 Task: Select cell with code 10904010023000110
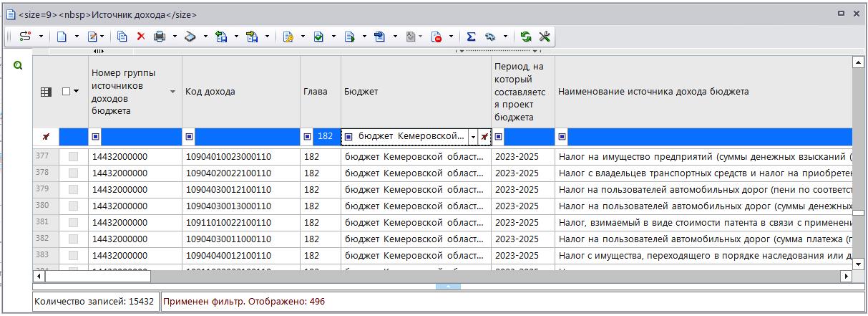(x=241, y=156)
